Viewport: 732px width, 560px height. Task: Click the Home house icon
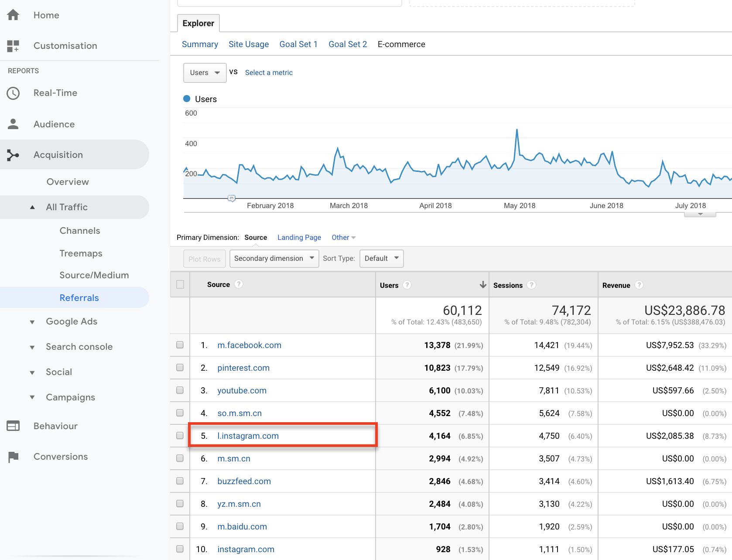coord(13,15)
